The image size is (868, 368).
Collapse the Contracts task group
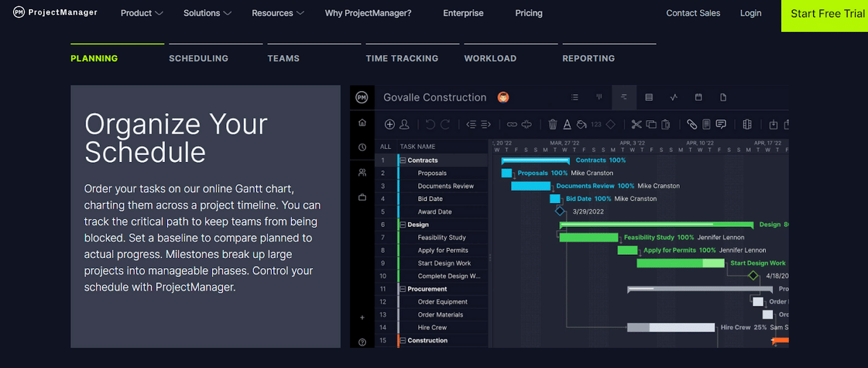(x=403, y=161)
